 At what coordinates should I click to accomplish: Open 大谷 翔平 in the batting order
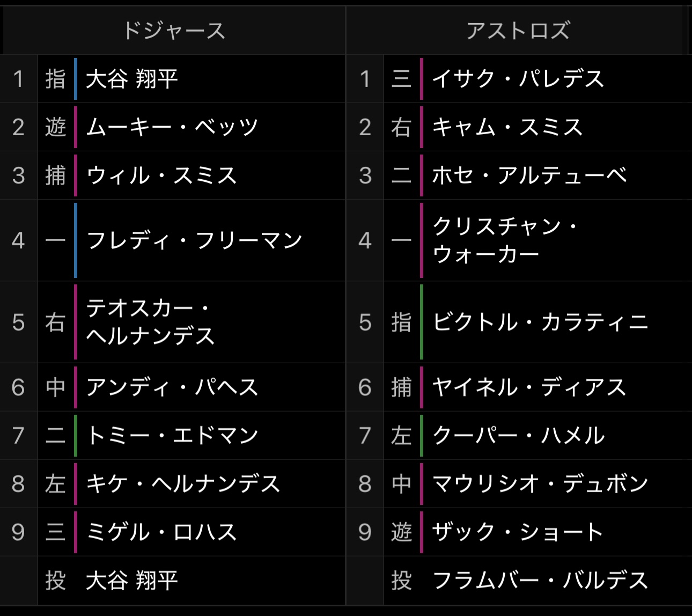coord(173,79)
